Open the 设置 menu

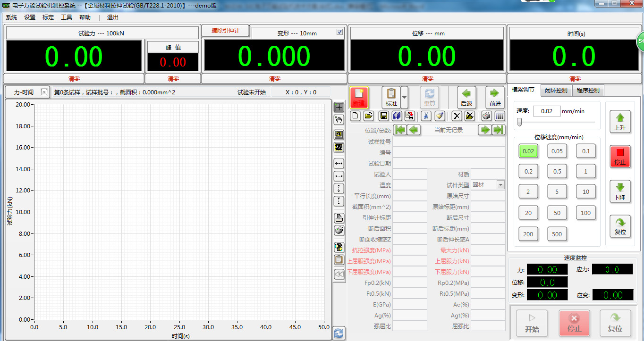pyautogui.click(x=30, y=17)
